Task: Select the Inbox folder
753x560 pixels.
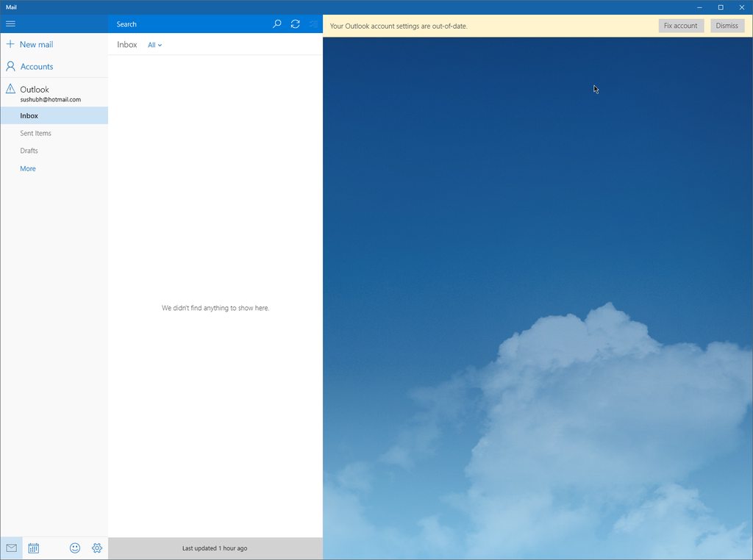Action: point(29,115)
